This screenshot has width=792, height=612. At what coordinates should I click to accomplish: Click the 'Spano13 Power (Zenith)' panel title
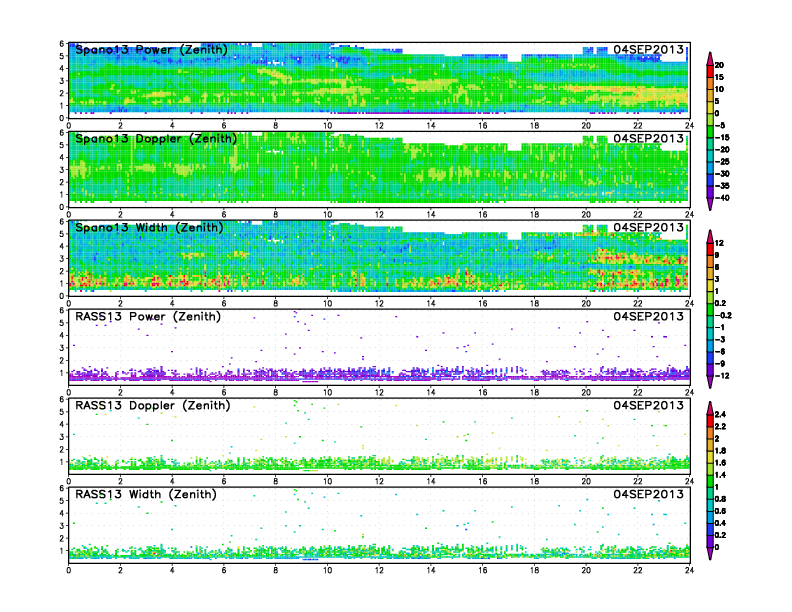[151, 50]
